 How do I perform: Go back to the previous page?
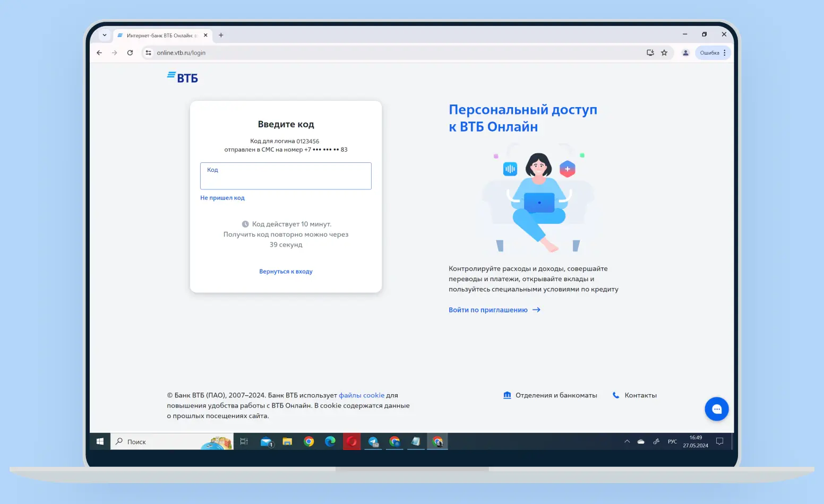pyautogui.click(x=99, y=53)
